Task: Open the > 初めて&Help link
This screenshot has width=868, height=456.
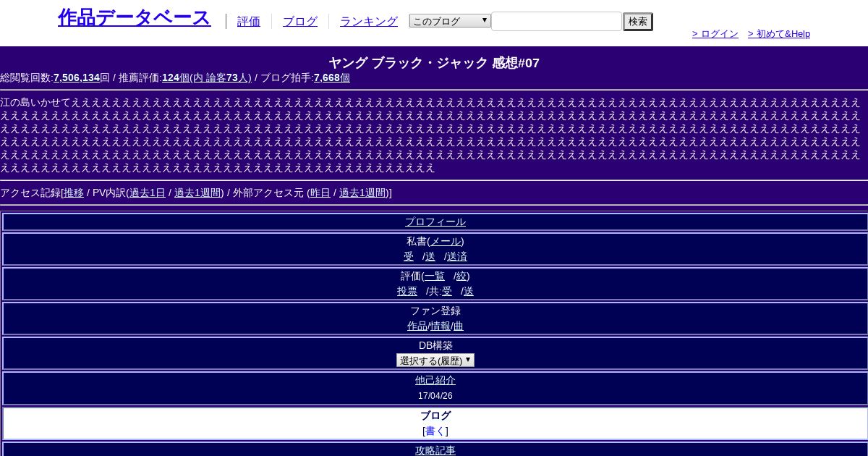Action: pos(779,34)
